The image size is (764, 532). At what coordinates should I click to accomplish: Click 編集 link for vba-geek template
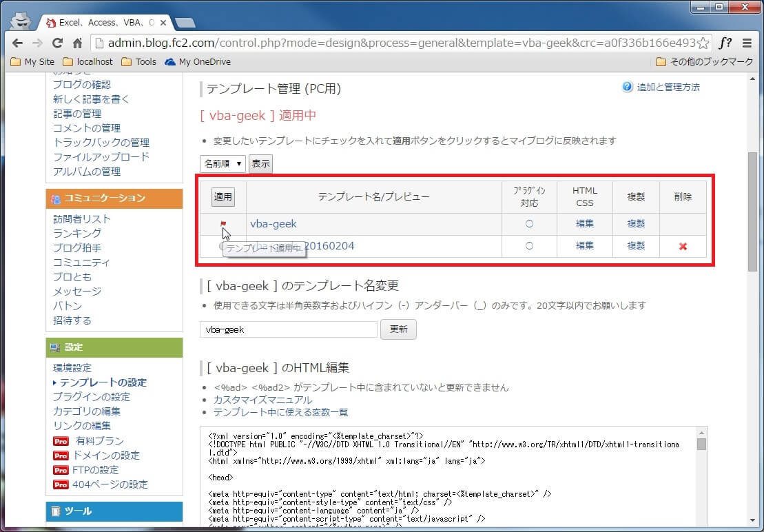(584, 224)
